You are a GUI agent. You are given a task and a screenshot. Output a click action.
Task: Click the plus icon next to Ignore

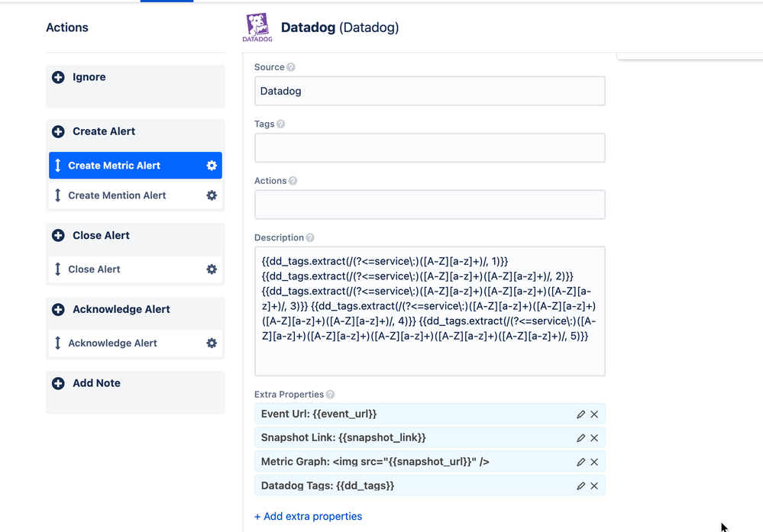coord(58,77)
